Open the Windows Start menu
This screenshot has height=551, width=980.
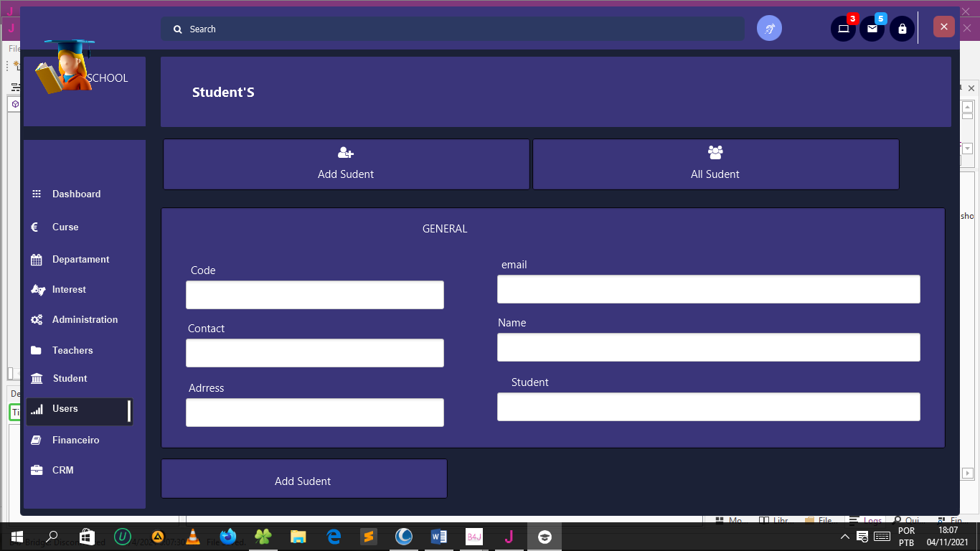tap(17, 537)
